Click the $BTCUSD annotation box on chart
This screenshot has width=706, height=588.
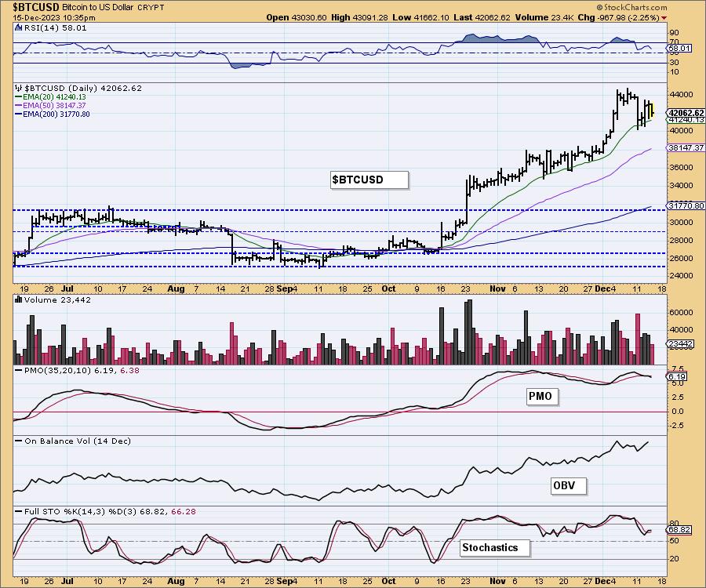pos(369,180)
